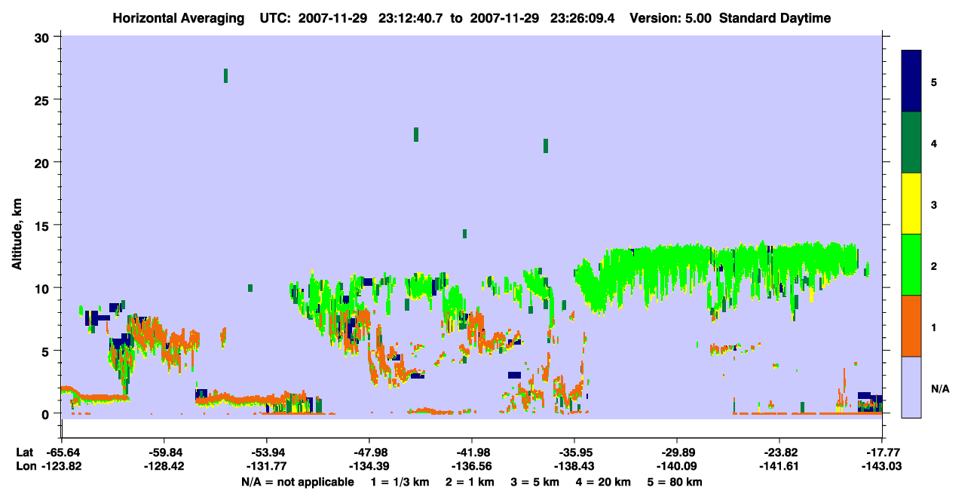This screenshot has width=980, height=503.
Task: Click the 'Lon' axis row label
Action: tap(25, 466)
